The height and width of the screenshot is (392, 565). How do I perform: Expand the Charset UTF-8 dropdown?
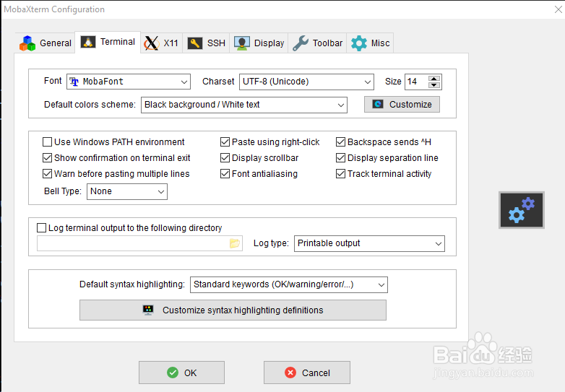[306, 82]
